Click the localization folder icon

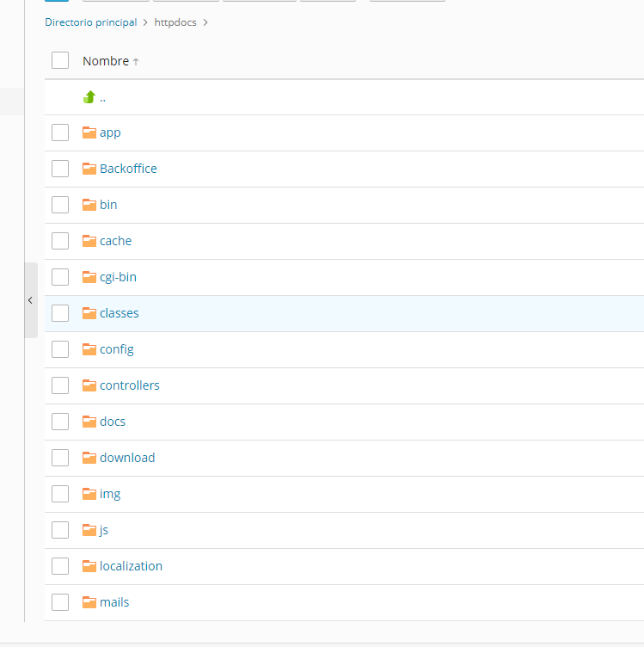pyautogui.click(x=89, y=566)
